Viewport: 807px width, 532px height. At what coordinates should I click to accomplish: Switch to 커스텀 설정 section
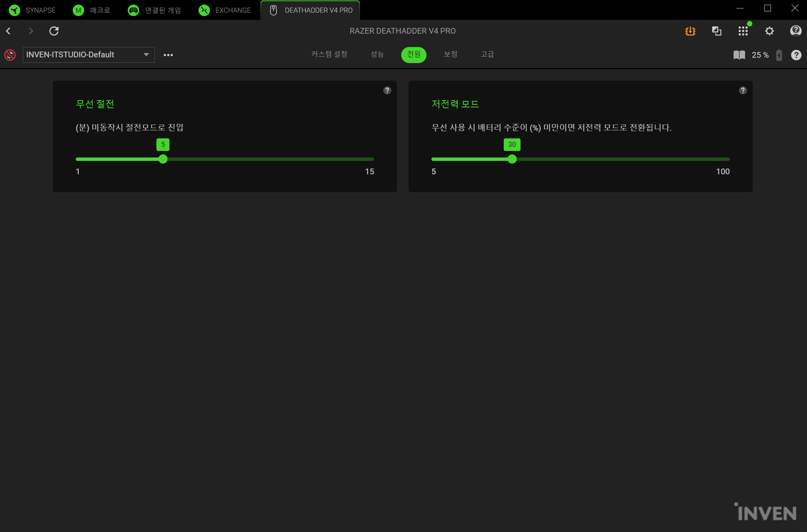[329, 54]
